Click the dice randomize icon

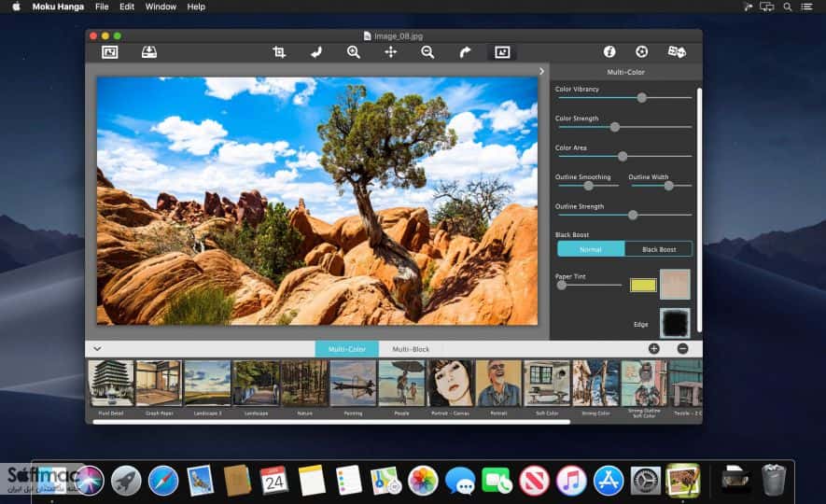coord(677,51)
